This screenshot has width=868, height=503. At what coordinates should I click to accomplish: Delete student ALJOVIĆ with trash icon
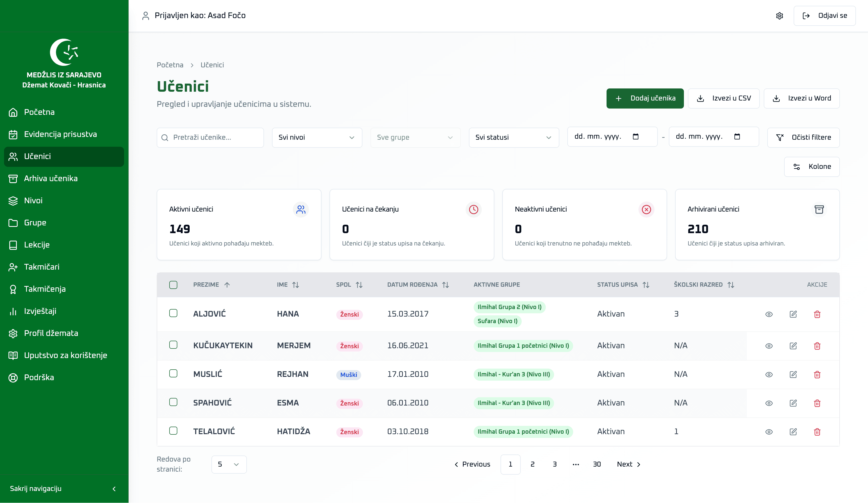[x=817, y=314]
